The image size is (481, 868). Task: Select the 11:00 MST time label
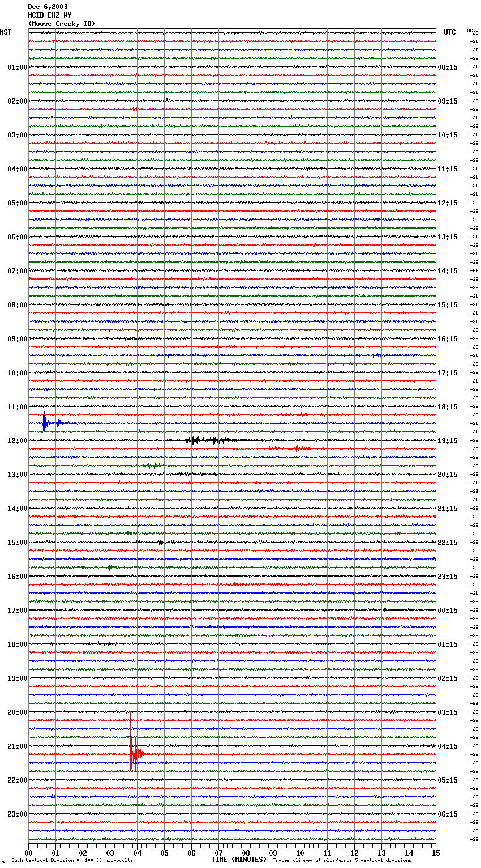point(18,407)
